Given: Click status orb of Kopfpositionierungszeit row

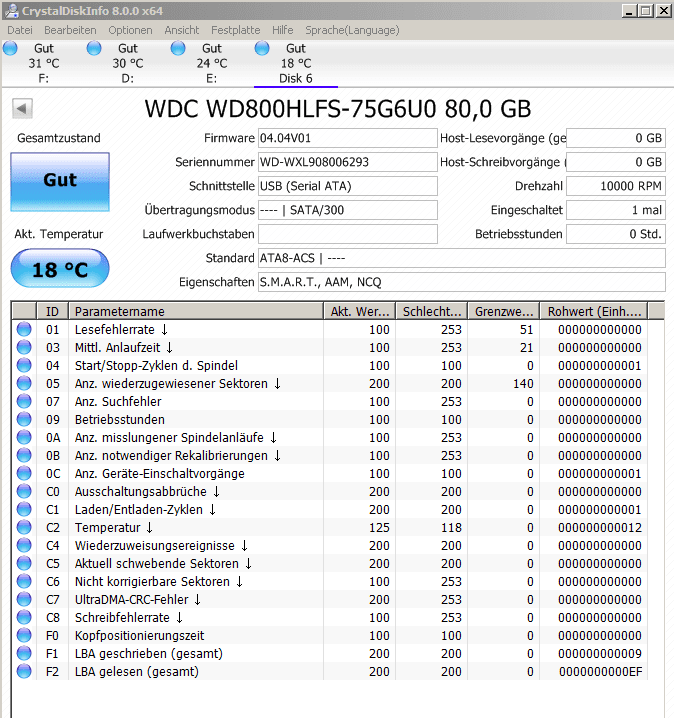Looking at the screenshot, I should (24, 636).
